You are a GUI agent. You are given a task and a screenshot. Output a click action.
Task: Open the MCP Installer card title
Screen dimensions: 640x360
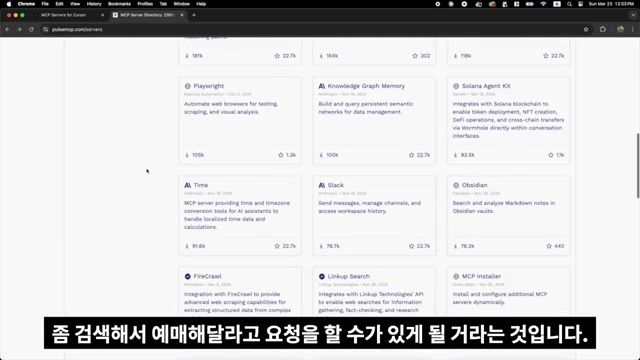tap(481, 276)
